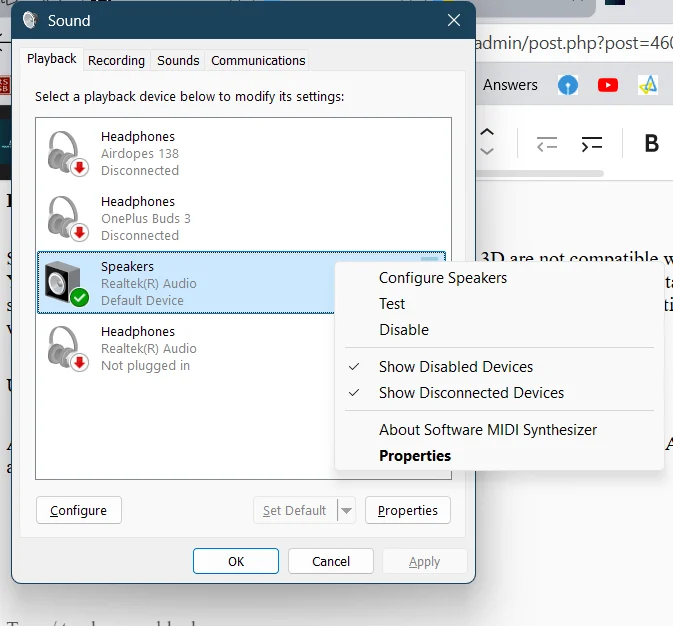Switch to the Recording tab
Image resolution: width=673 pixels, height=626 pixels.
tap(116, 61)
